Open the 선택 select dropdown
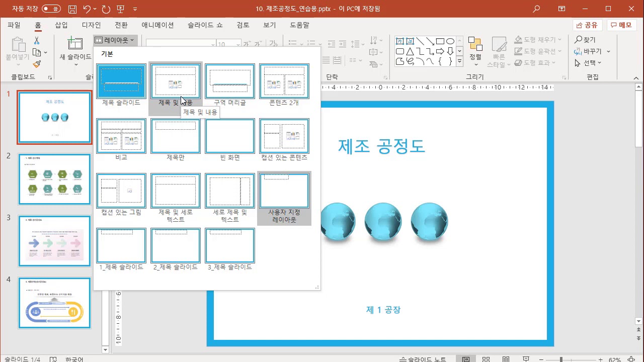This screenshot has width=644, height=362. (x=588, y=63)
